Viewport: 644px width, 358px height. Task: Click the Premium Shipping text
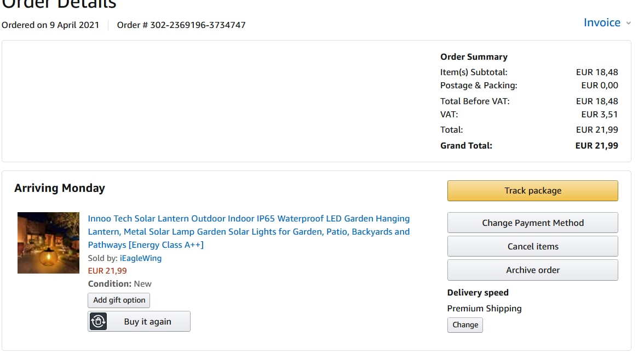[x=484, y=308]
